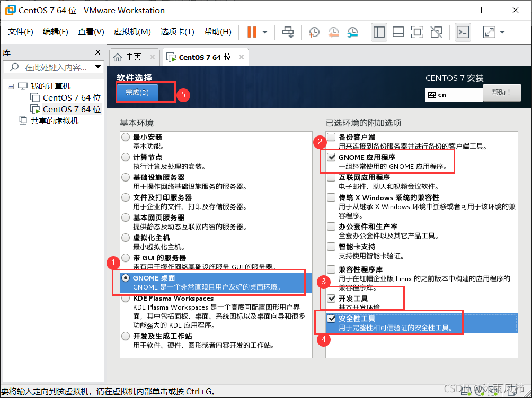Check the 互联网应用程序 checkbox

point(331,177)
